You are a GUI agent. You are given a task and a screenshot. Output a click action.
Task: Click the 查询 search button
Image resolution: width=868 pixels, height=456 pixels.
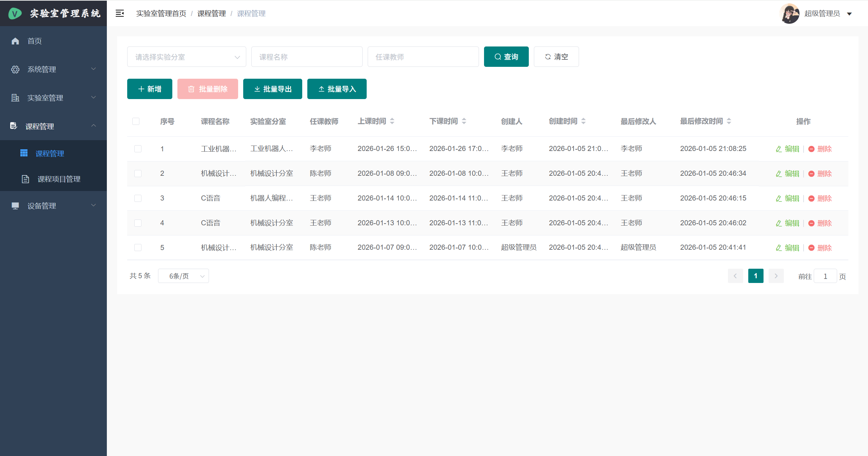tap(506, 57)
